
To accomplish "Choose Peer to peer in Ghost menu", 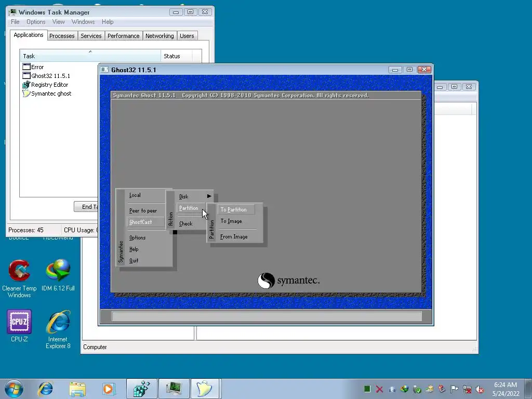I will click(x=143, y=211).
